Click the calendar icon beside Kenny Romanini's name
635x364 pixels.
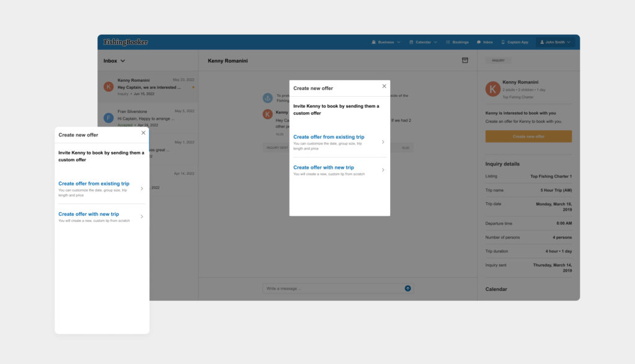point(465,59)
